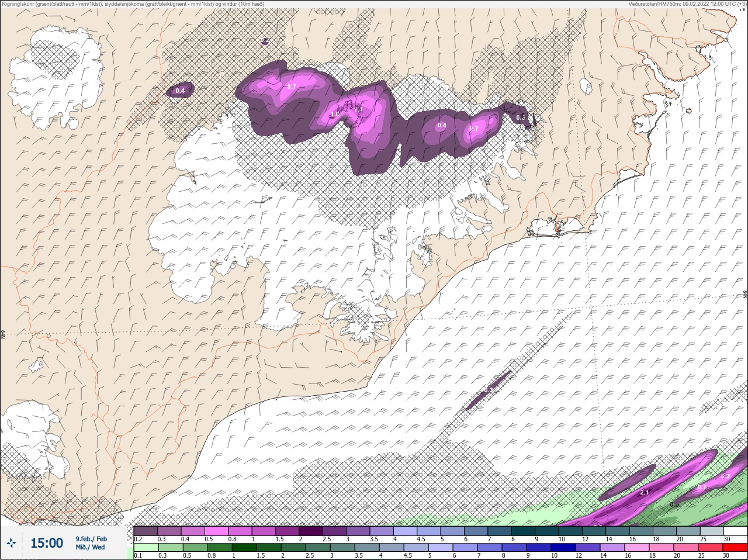Click the 15:00 forecast time label
The width and height of the screenshot is (748, 560).
click(x=47, y=543)
